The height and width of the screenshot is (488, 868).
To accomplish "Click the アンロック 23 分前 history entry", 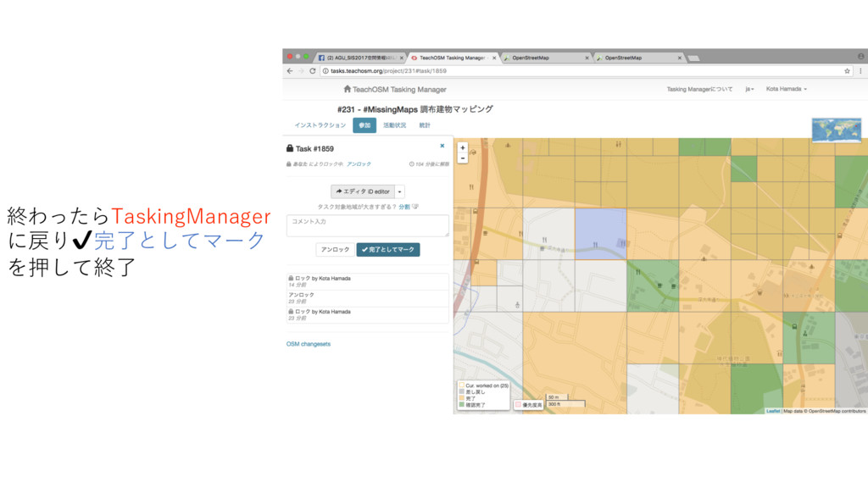I will 368,298.
